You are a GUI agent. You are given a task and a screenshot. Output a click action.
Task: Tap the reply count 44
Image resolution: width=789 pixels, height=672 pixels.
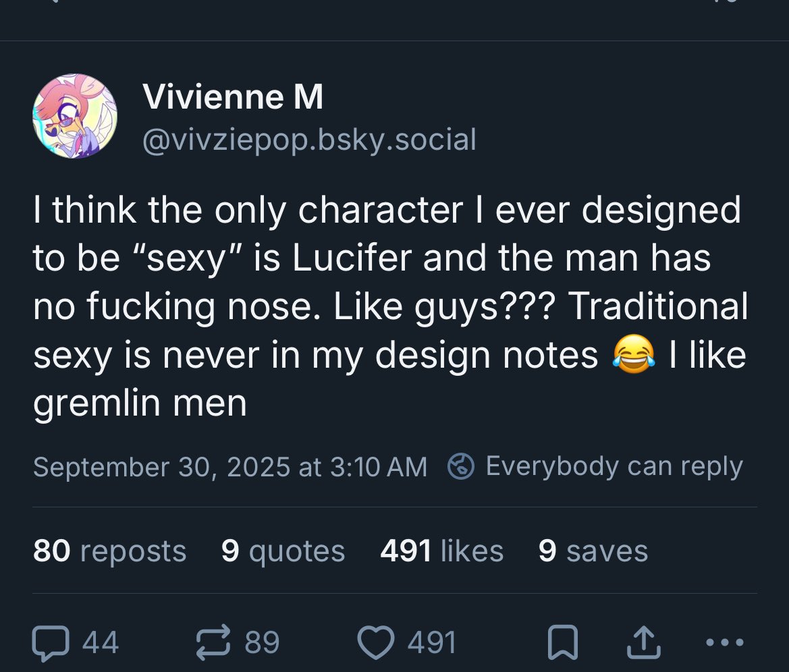100,643
